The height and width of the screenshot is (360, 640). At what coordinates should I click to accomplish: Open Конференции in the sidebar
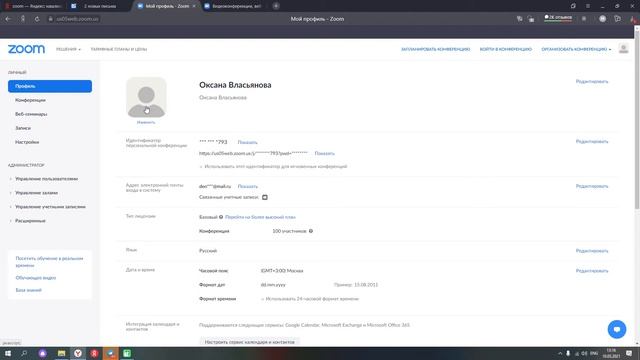30,100
